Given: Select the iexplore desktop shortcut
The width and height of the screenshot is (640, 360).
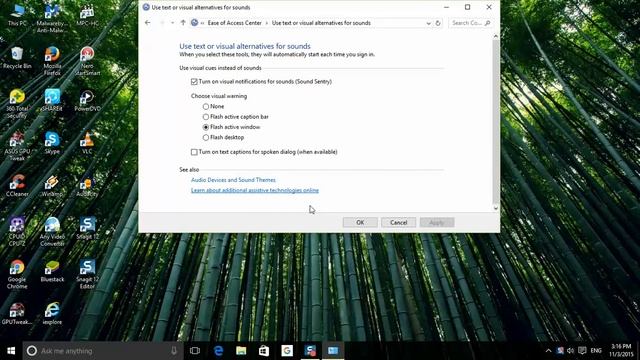Looking at the screenshot, I should (52, 313).
